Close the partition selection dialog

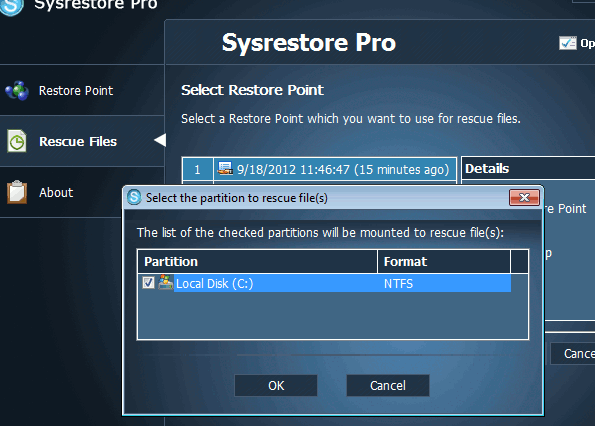[524, 197]
